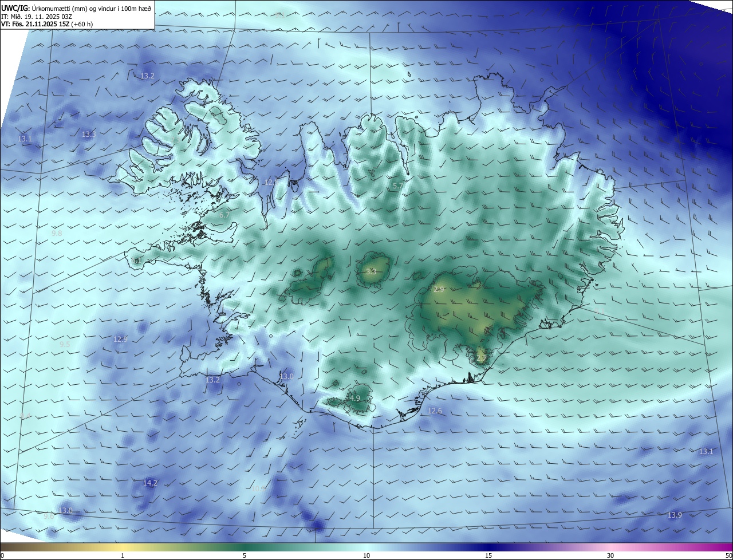Viewport: 733px width, 560px height.
Task: Click the 2.9 value label on Vatnajökull glacier
Action: tap(439, 289)
